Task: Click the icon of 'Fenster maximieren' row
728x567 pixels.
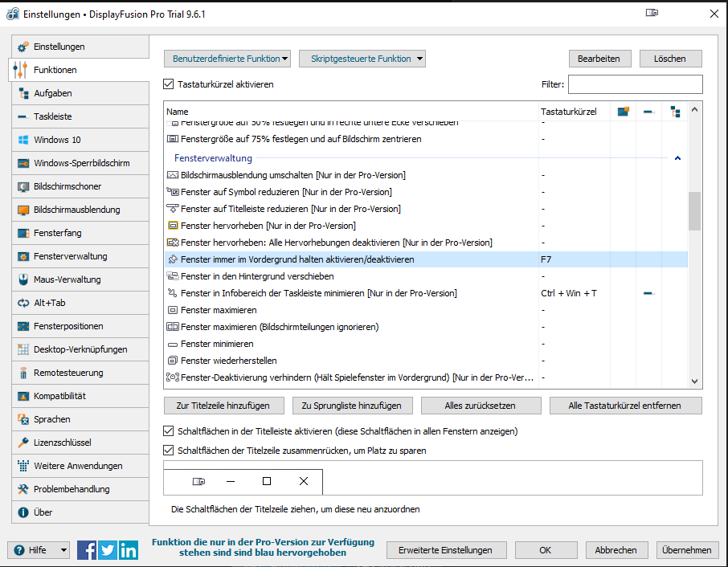Action: tap(173, 310)
